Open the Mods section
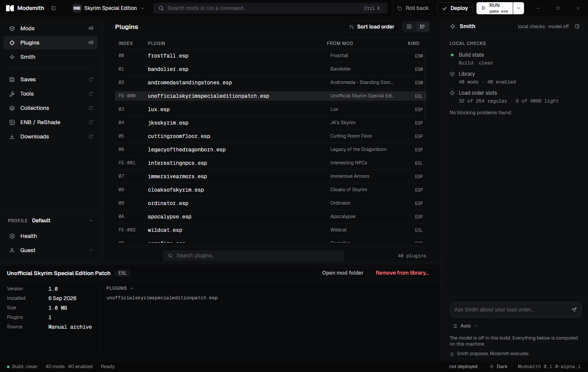 [51, 29]
